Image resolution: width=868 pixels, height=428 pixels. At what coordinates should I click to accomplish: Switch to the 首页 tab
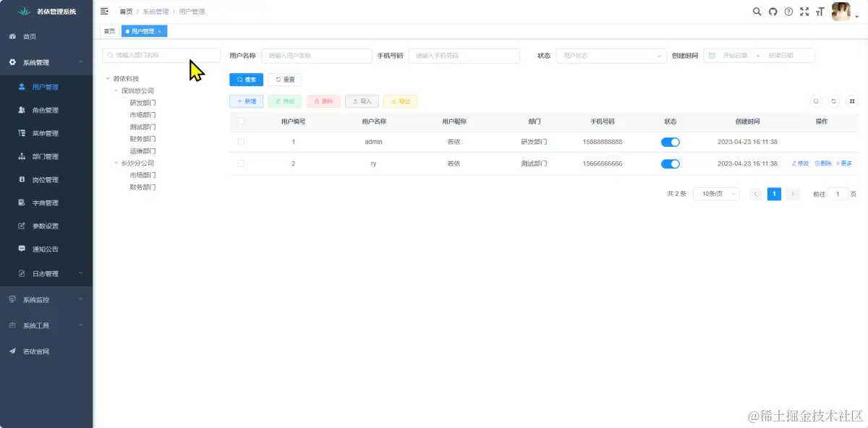[x=109, y=32]
